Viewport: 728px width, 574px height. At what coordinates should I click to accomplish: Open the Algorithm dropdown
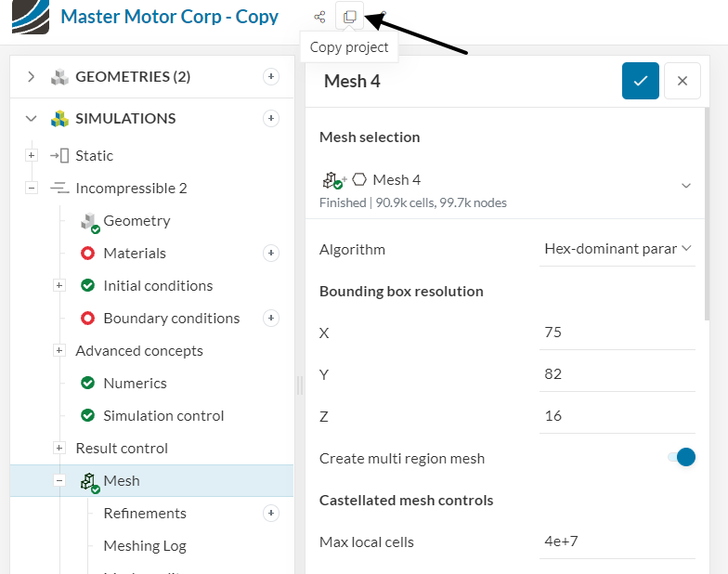click(x=617, y=249)
